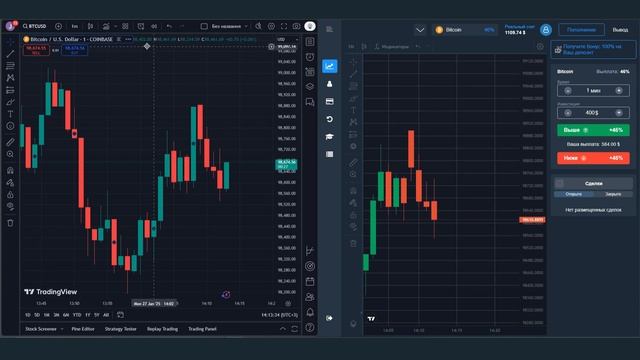Toggle the layout setup square in TradingView

204,26
